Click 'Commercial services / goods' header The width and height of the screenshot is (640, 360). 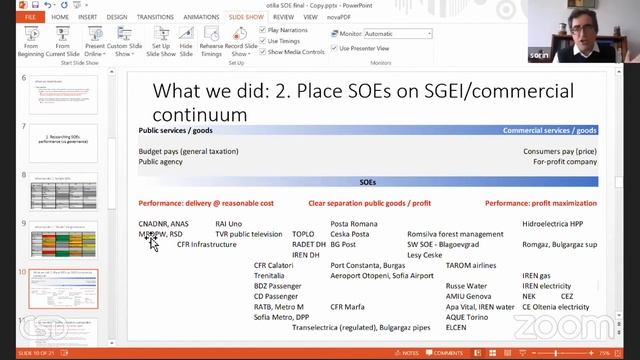(549, 130)
